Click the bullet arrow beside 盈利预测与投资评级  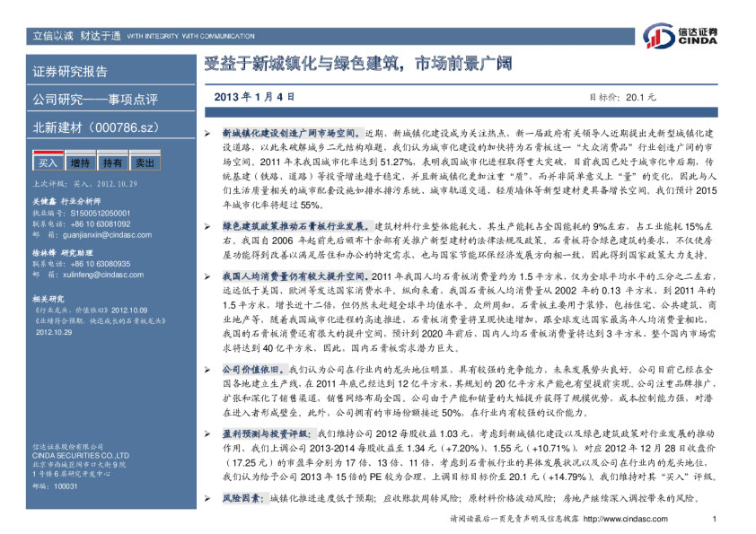click(208, 432)
